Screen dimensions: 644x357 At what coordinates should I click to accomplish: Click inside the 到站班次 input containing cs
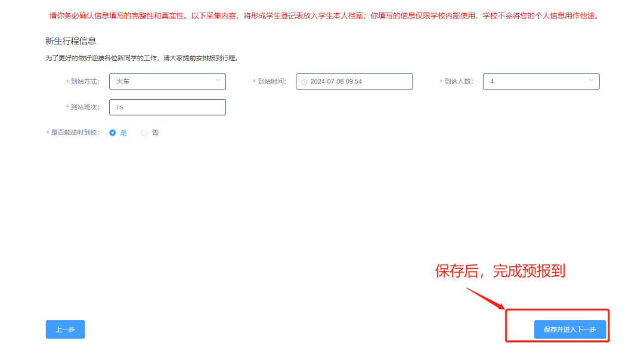click(x=167, y=107)
